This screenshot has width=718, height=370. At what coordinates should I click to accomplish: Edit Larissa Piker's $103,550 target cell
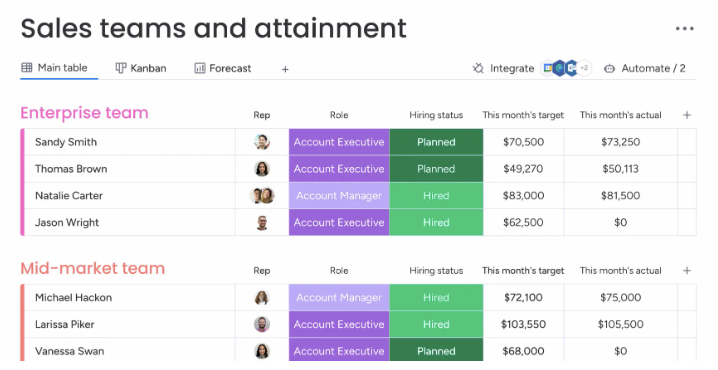pyautogui.click(x=523, y=324)
